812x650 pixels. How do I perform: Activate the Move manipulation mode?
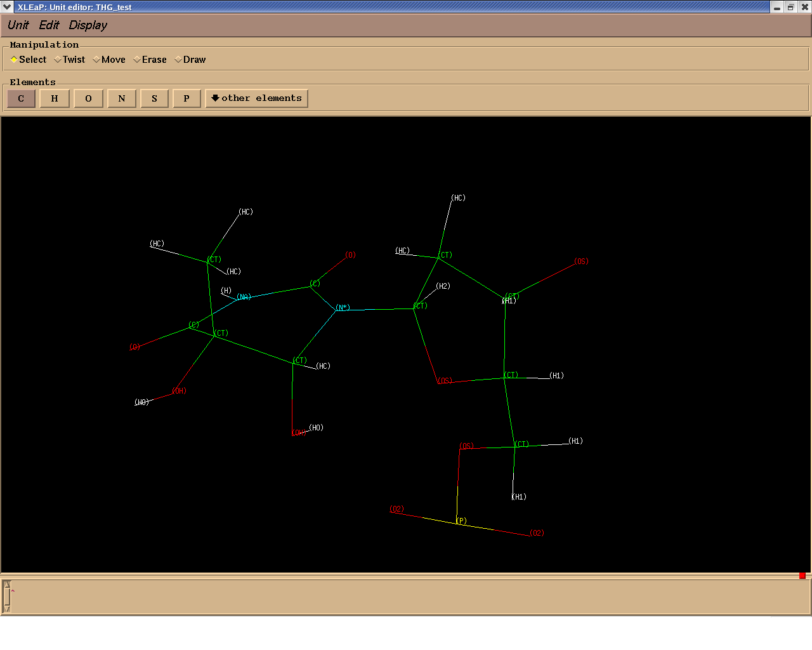[109, 60]
